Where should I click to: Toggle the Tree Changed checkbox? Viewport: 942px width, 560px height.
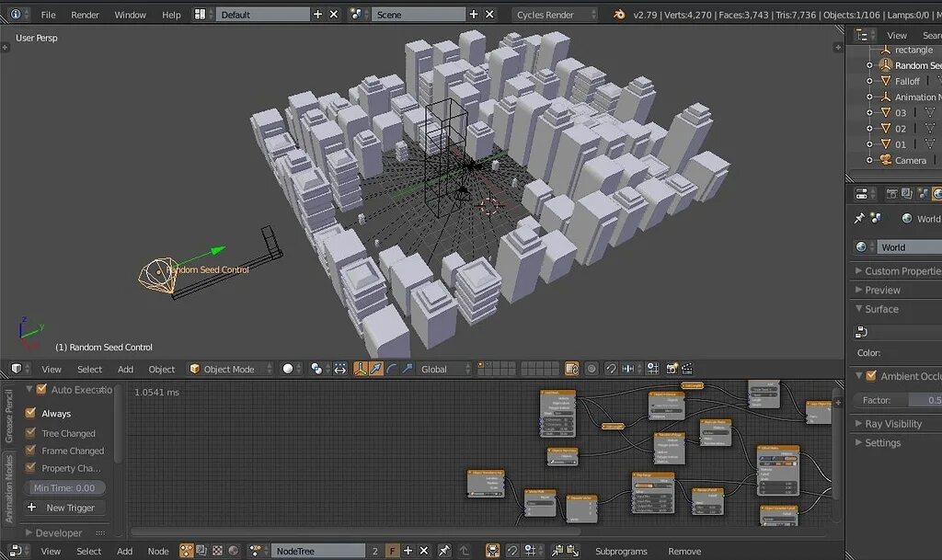click(x=30, y=432)
